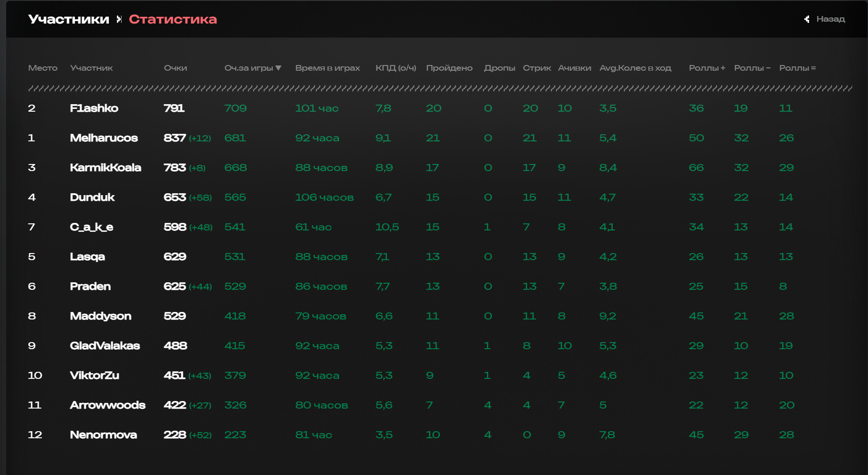This screenshot has height=475, width=868.
Task: Sort table by Дропы column header
Action: pos(500,68)
